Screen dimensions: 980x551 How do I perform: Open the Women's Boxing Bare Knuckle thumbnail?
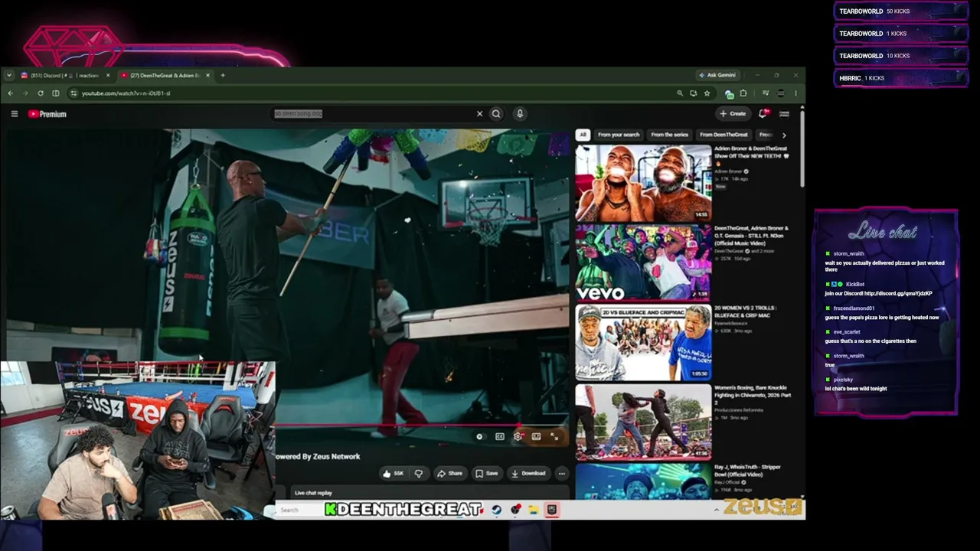(x=643, y=422)
